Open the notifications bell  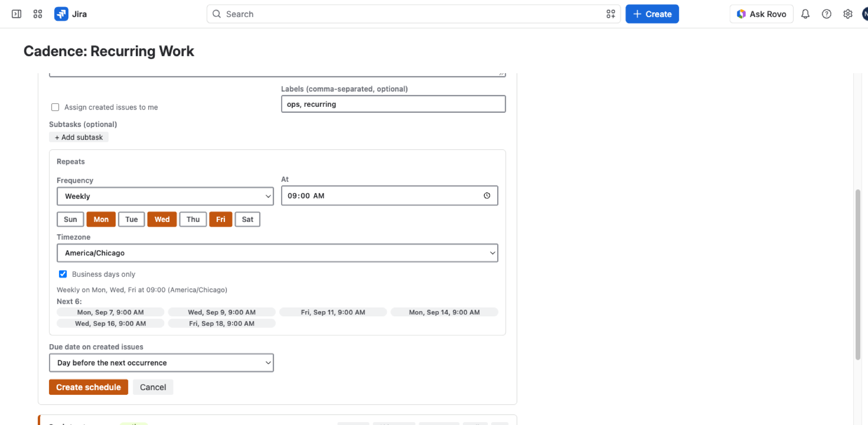coord(805,14)
